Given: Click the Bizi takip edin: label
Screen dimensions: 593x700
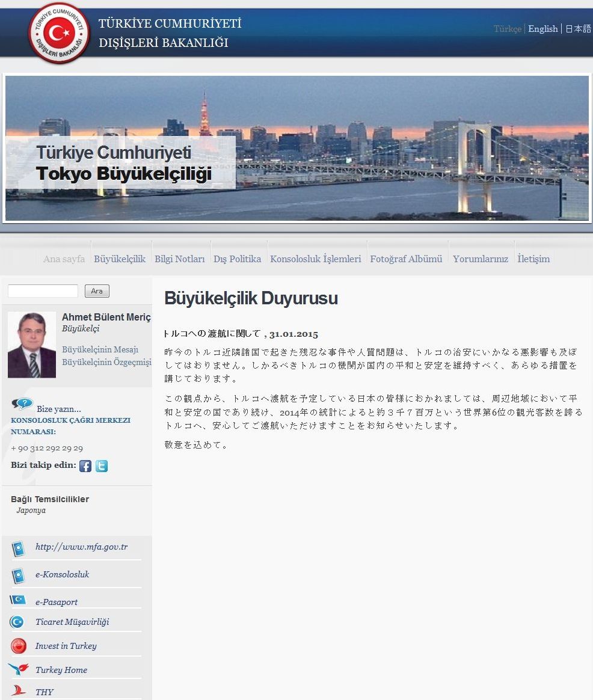Looking at the screenshot, I should click(43, 465).
